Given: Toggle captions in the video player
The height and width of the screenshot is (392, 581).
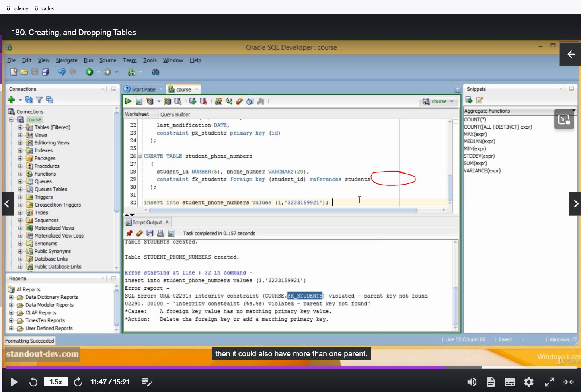Looking at the screenshot, I should click(509, 382).
